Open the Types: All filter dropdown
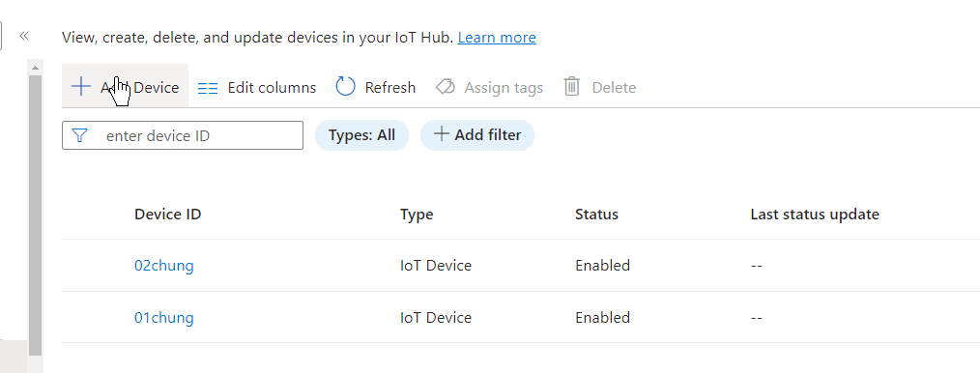The width and height of the screenshot is (980, 373). [361, 135]
